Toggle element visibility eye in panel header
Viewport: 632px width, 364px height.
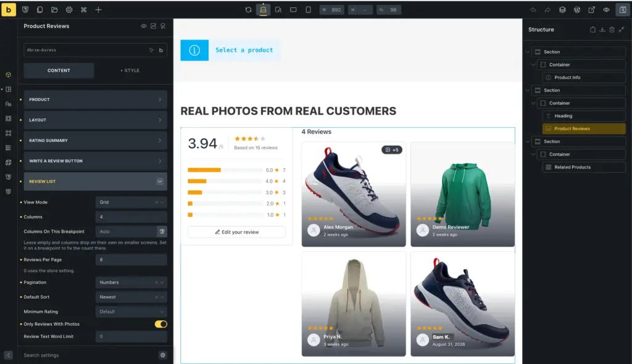pos(143,26)
